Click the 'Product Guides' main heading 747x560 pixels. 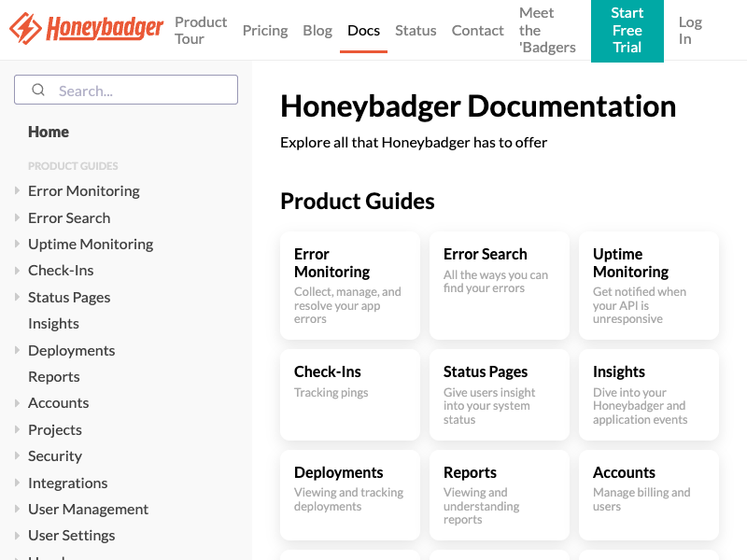(358, 202)
